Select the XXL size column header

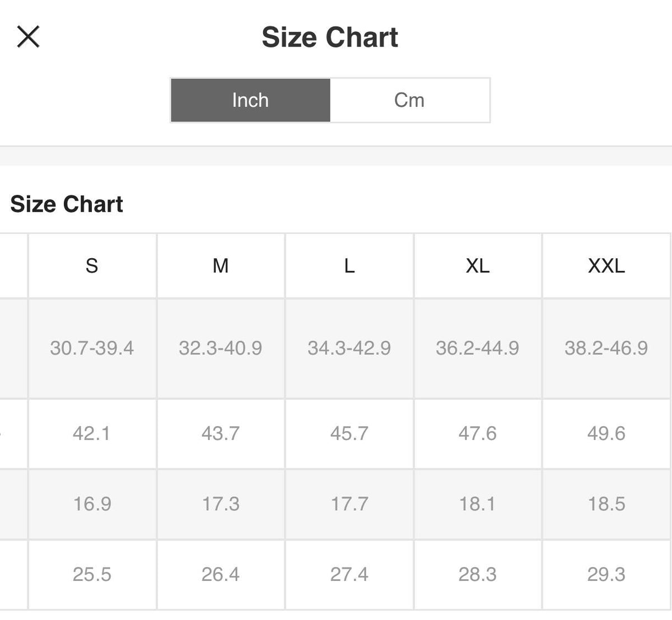(x=606, y=265)
